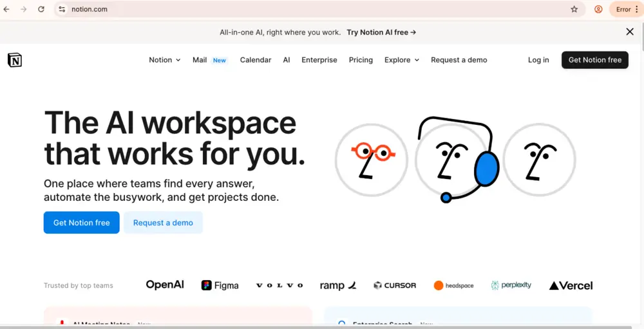This screenshot has height=329, width=644.
Task: Open the Calendar nav item
Action: pyautogui.click(x=256, y=60)
